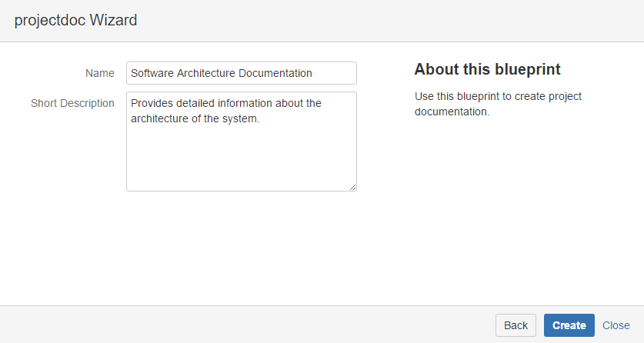
Task: Click 'Architecture' in the Name field
Action: click(x=207, y=73)
